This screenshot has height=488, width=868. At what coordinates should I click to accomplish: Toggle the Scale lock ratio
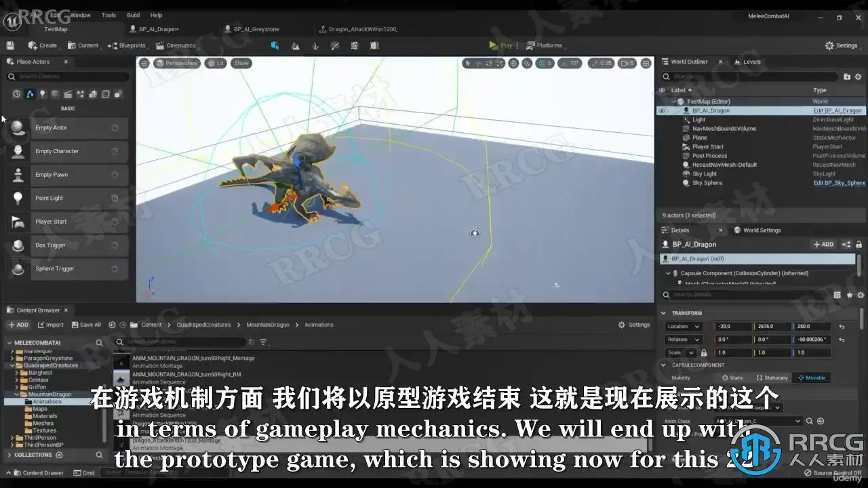[x=704, y=352]
